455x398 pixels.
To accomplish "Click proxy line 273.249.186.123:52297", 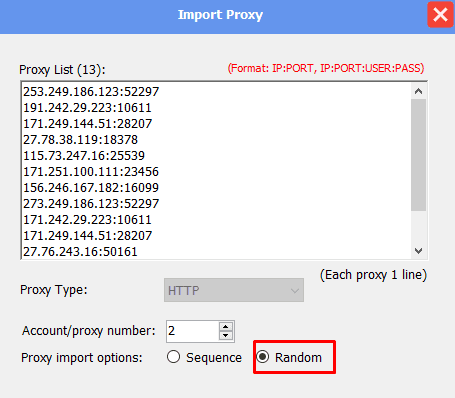I will point(91,204).
